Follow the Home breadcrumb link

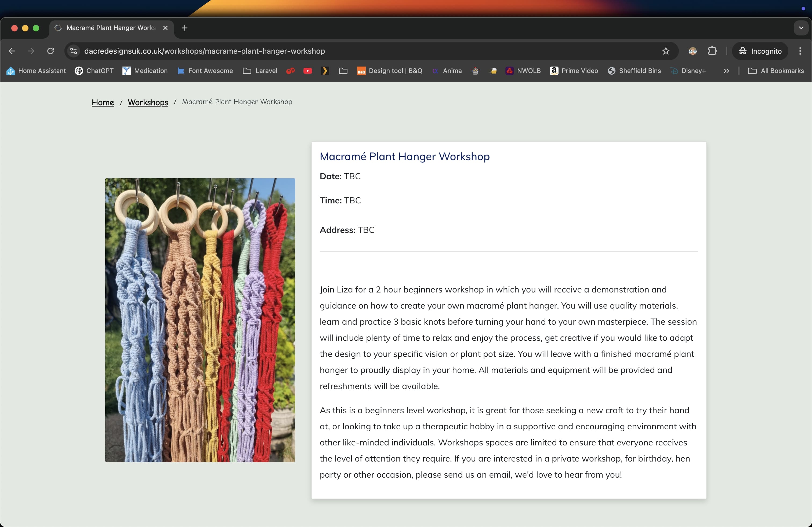click(x=103, y=102)
